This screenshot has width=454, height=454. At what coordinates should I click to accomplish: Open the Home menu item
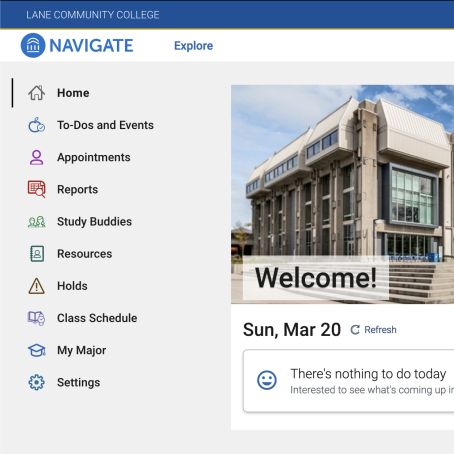pos(73,93)
